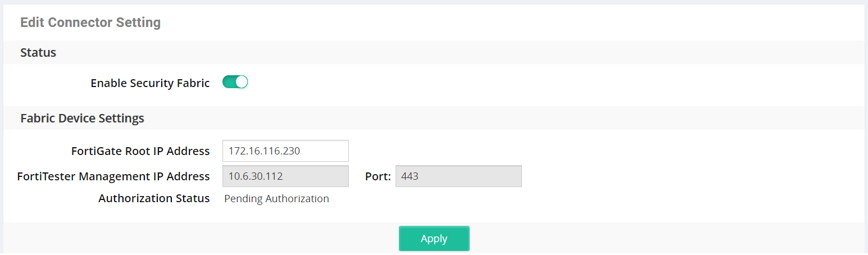
Task: Select the Status section header
Action: [x=38, y=53]
